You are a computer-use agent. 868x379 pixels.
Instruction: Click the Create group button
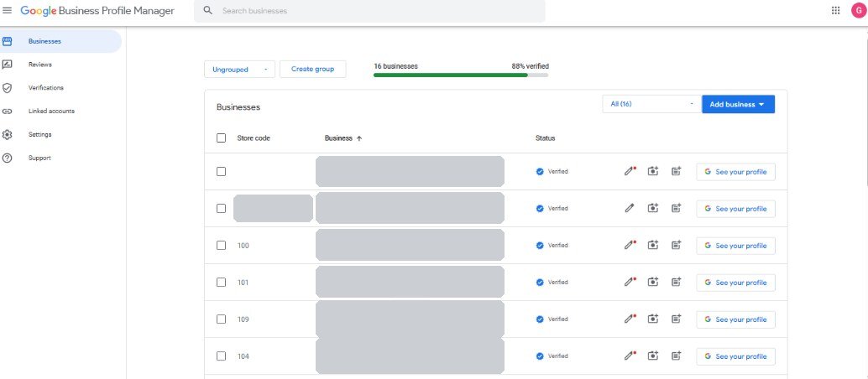(313, 69)
